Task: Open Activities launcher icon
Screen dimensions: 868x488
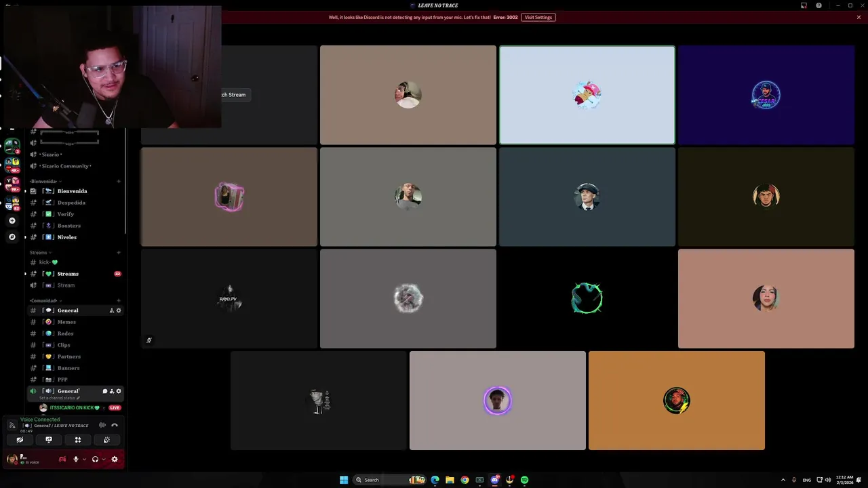Action: (78, 440)
